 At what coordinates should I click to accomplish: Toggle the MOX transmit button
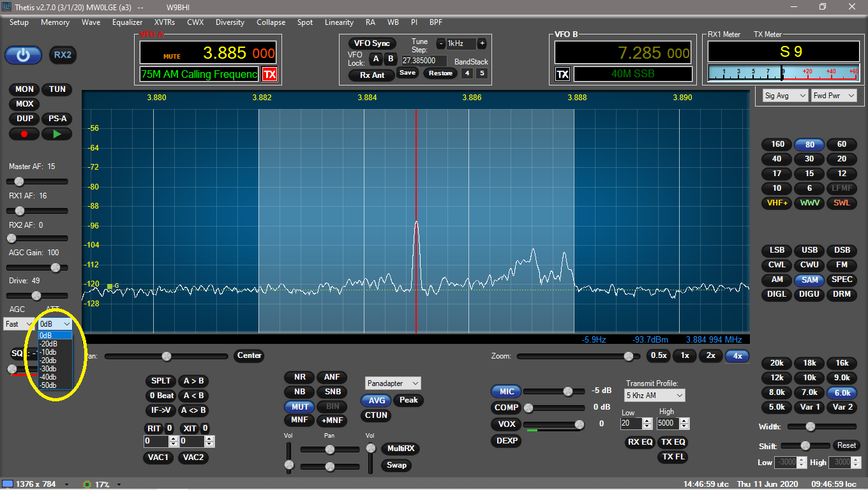pyautogui.click(x=24, y=104)
